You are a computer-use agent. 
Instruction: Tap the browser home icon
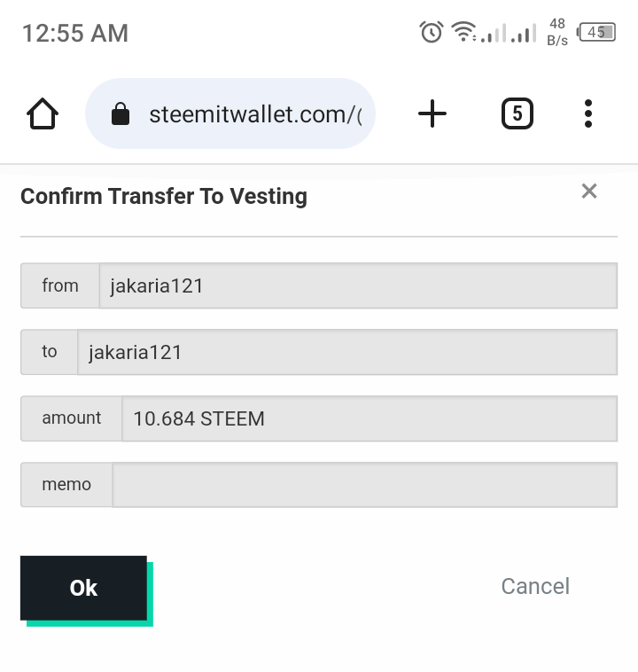click(43, 113)
